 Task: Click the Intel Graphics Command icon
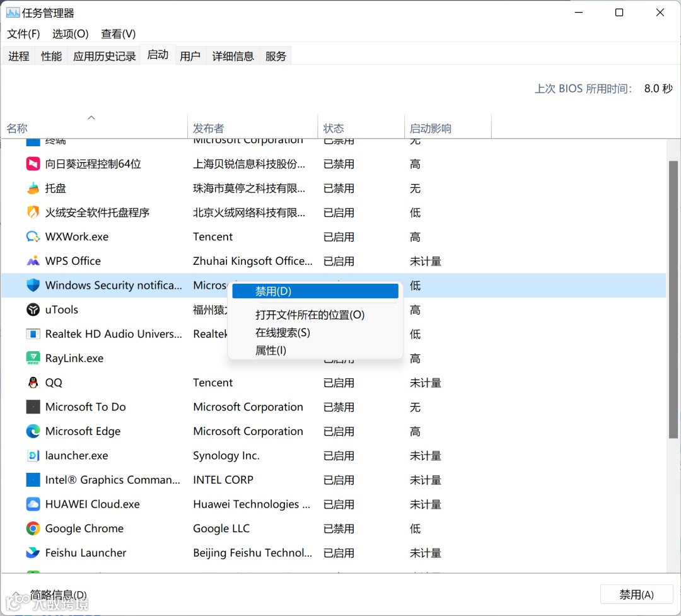(x=33, y=480)
